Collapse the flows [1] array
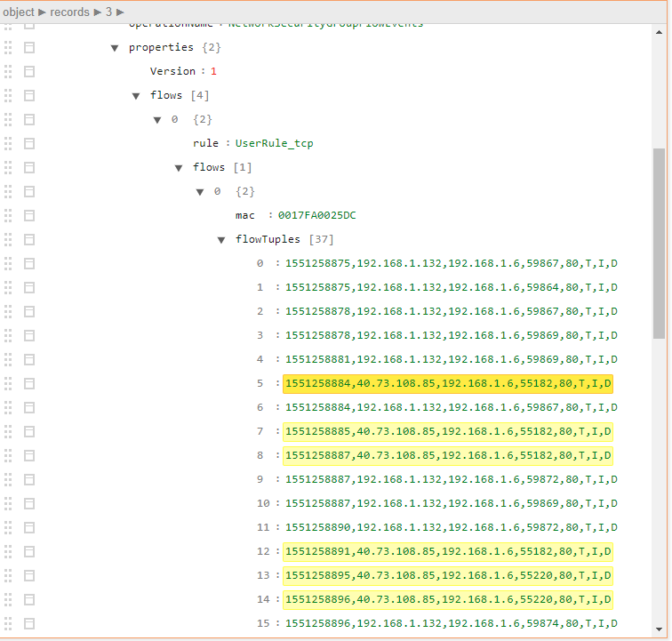 pos(179,168)
